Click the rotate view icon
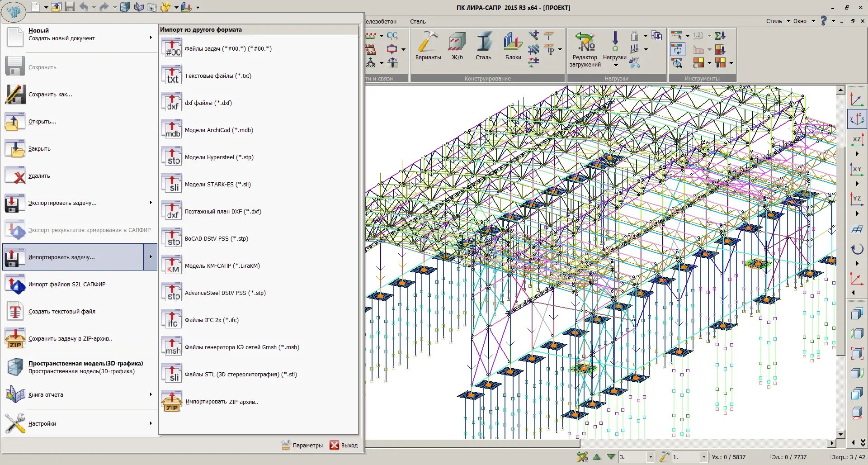The image size is (868, 465). 857,249
